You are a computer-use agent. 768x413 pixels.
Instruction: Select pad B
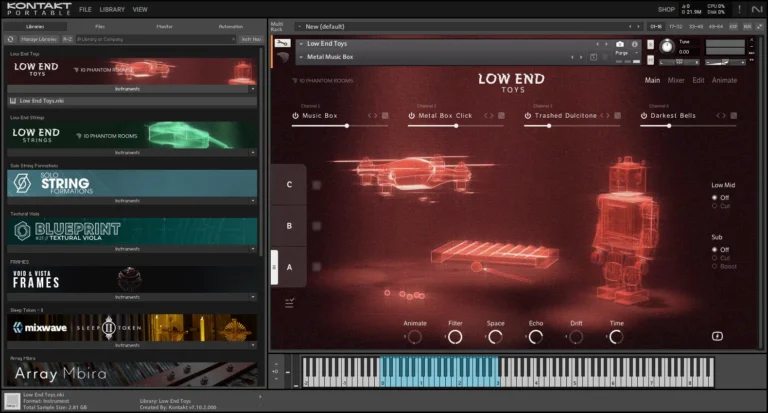coord(289,226)
